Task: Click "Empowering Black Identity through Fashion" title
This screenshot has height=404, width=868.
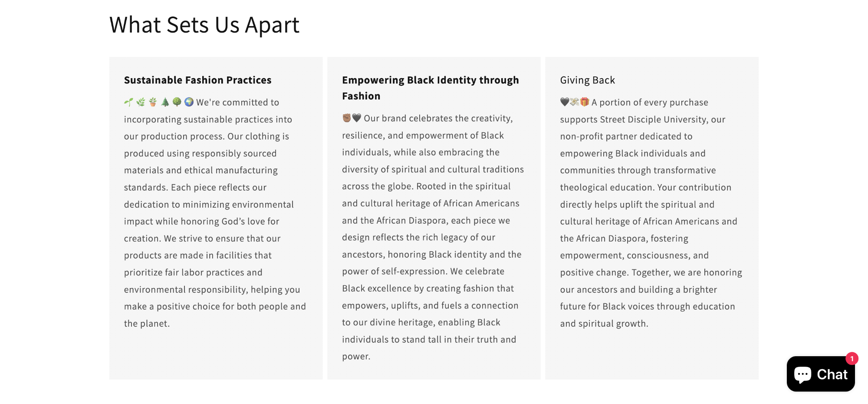Action: click(430, 88)
